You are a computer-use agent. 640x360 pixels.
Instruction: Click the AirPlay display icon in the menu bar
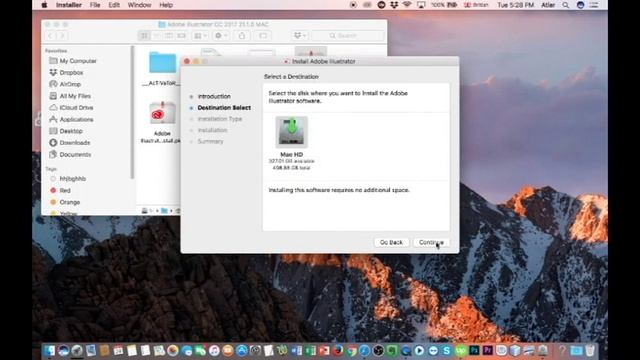[x=421, y=5]
